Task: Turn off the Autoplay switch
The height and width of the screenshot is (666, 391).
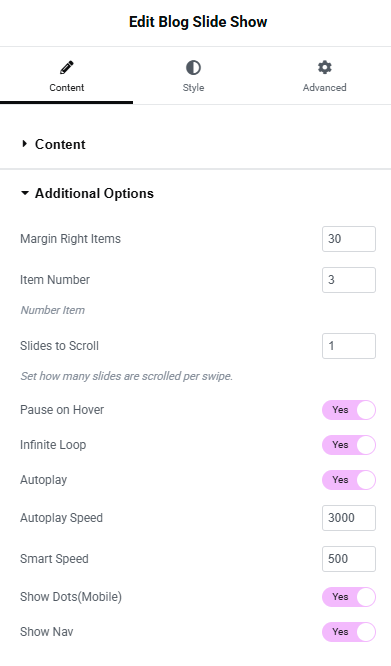Action: 349,480
